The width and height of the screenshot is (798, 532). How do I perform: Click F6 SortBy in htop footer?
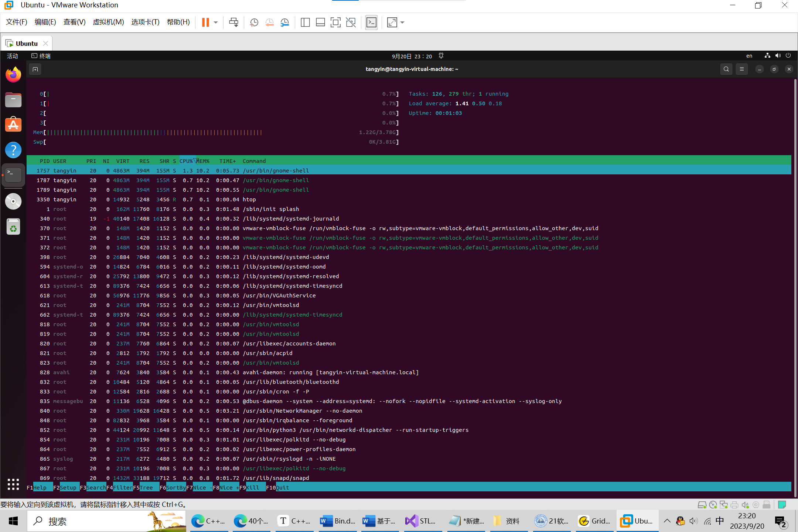pos(176,488)
